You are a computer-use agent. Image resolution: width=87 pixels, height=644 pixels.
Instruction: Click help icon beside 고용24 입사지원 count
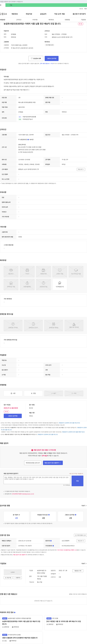(x=75, y=515)
